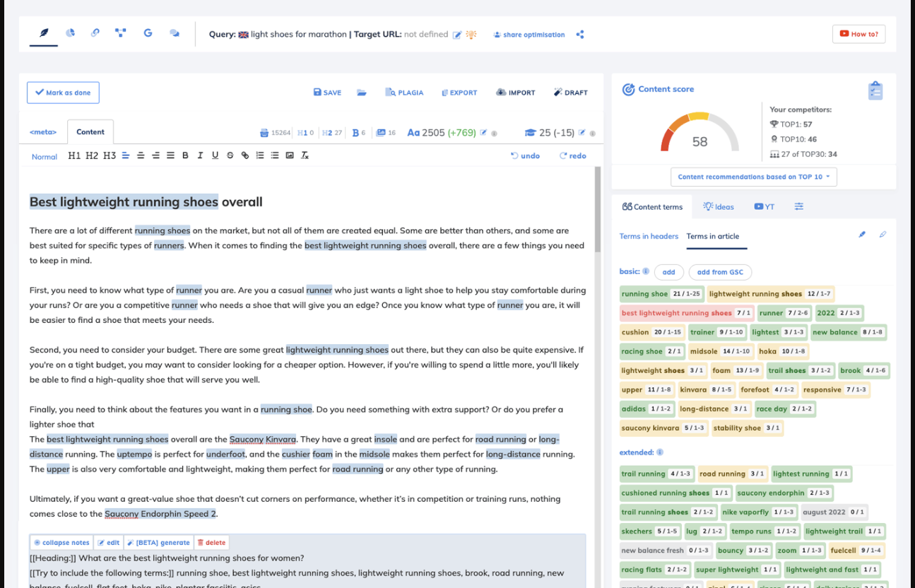The width and height of the screenshot is (915, 588).
Task: Click the clipboard checklist icon in Content score
Action: [875, 90]
